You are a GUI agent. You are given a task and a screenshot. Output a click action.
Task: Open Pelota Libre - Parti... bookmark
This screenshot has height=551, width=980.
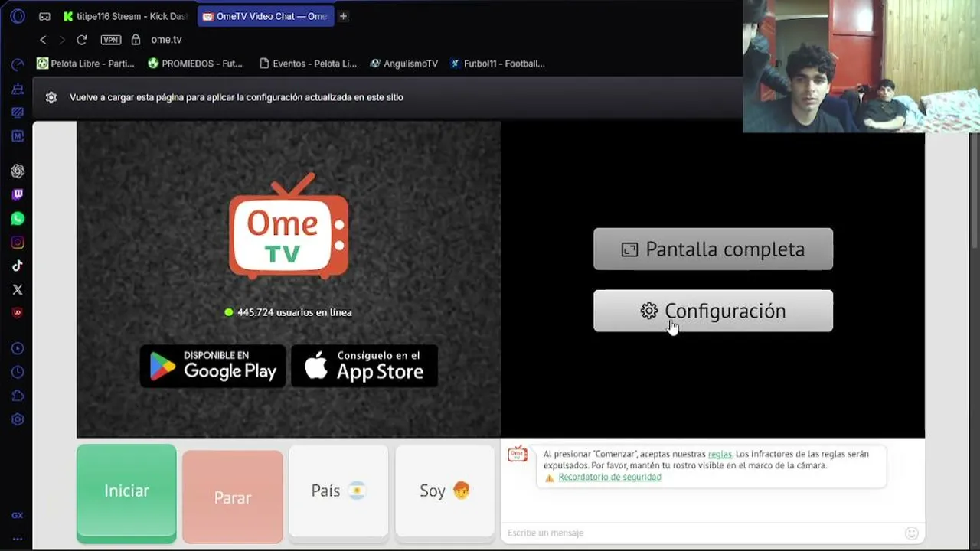coord(86,64)
